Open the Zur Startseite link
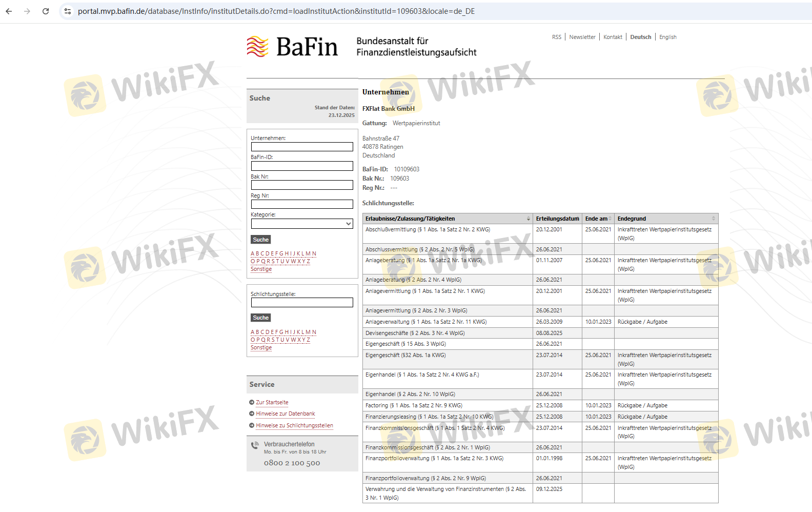This screenshot has height=512, width=812. pos(272,403)
